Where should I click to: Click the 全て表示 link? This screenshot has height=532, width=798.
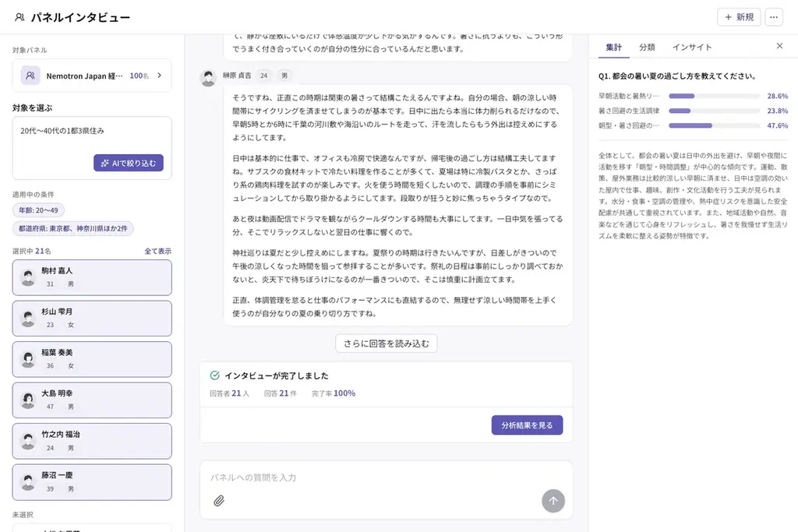157,251
